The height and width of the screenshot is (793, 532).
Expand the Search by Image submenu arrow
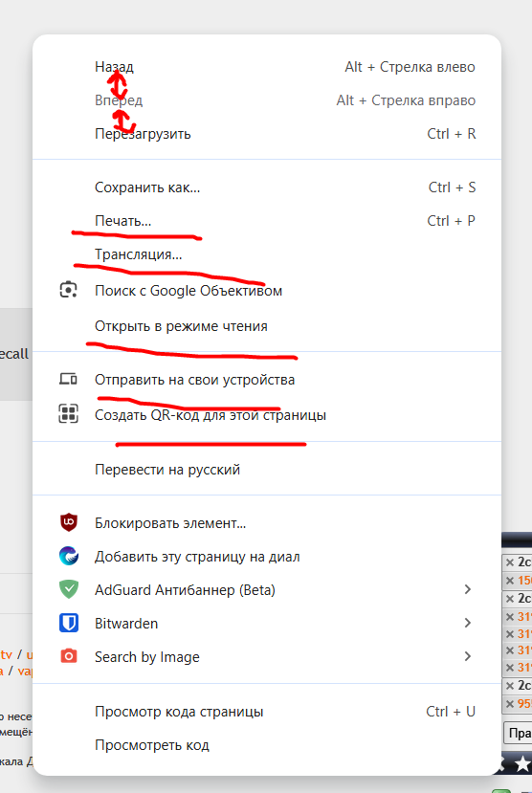(x=468, y=656)
